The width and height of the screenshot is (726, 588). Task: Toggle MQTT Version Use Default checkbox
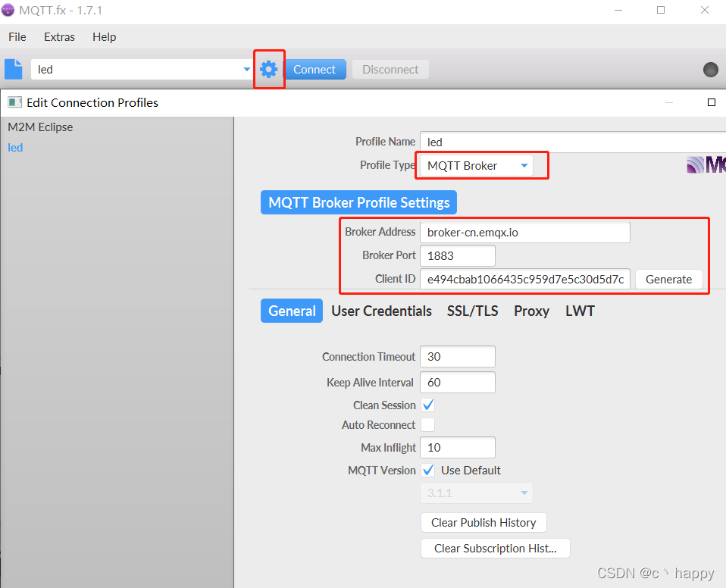pyautogui.click(x=428, y=471)
